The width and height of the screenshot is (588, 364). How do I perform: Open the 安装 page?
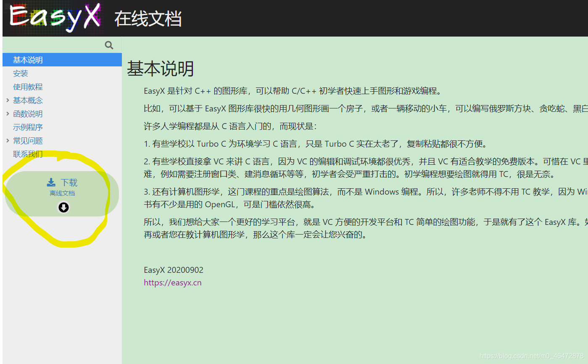(21, 74)
